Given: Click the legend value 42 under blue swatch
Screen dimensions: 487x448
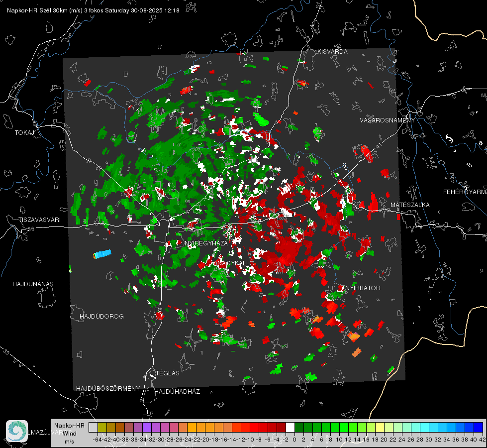Looking at the screenshot, I should pyautogui.click(x=482, y=440).
